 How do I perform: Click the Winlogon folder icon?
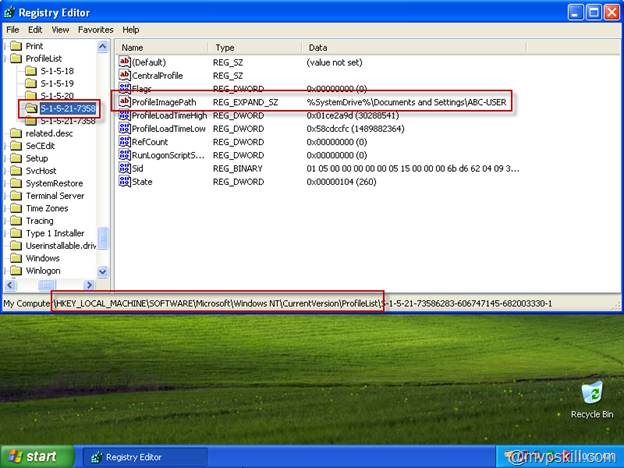16,270
